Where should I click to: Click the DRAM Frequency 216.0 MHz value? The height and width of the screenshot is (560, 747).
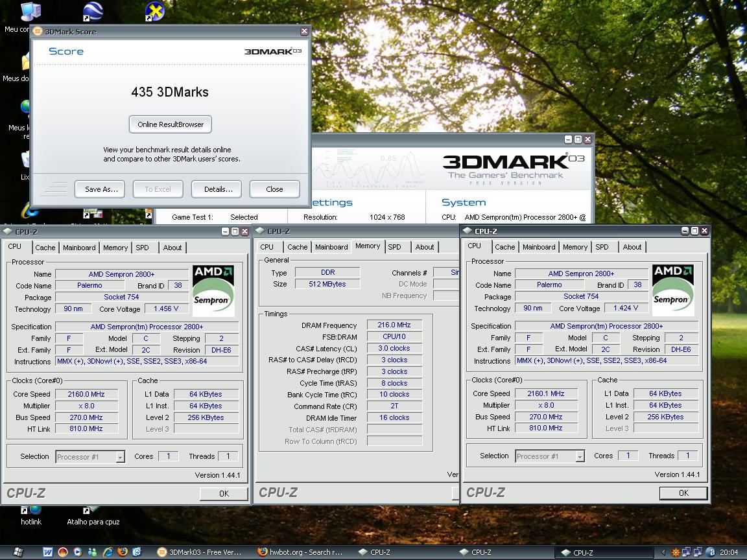394,325
